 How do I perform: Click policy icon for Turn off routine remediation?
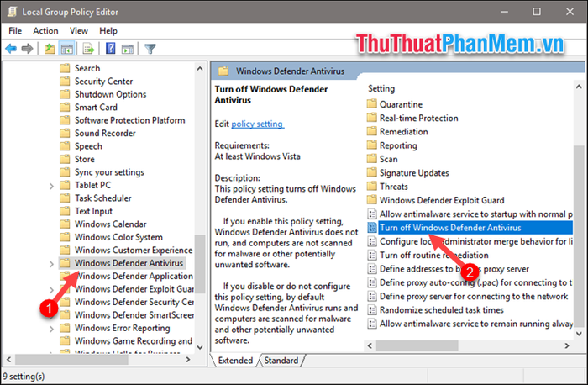coord(372,256)
